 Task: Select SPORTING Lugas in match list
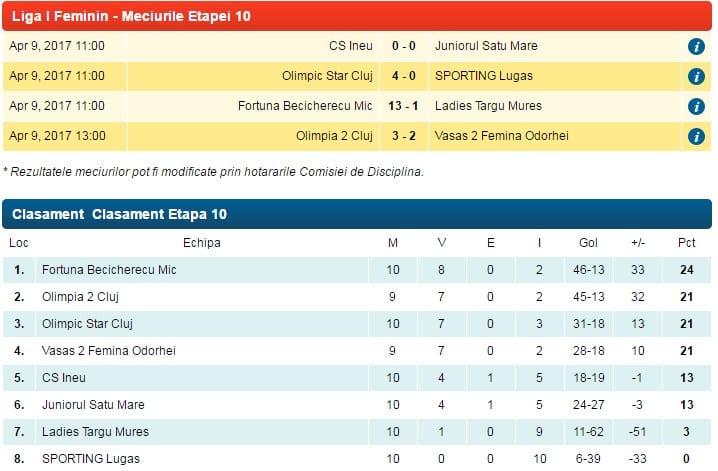(484, 76)
